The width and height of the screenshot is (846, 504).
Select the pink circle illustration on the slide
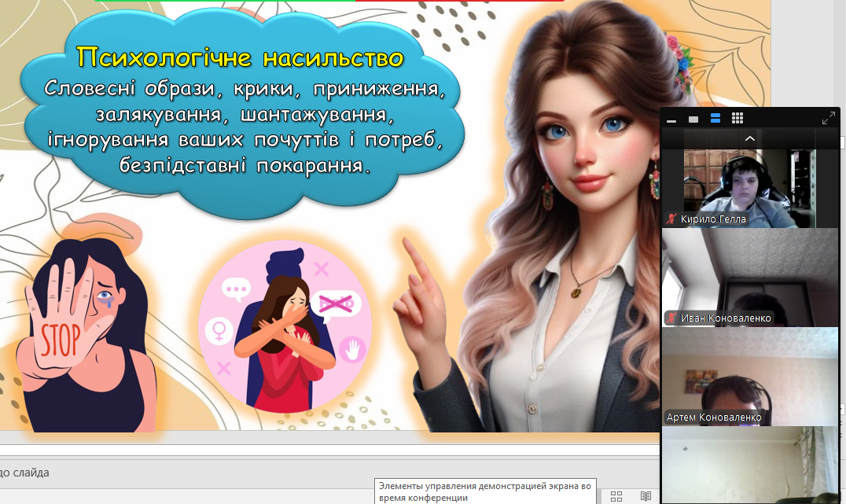[x=285, y=327]
